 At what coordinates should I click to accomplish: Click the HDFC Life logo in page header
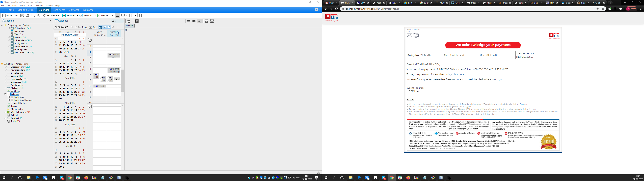332,17
